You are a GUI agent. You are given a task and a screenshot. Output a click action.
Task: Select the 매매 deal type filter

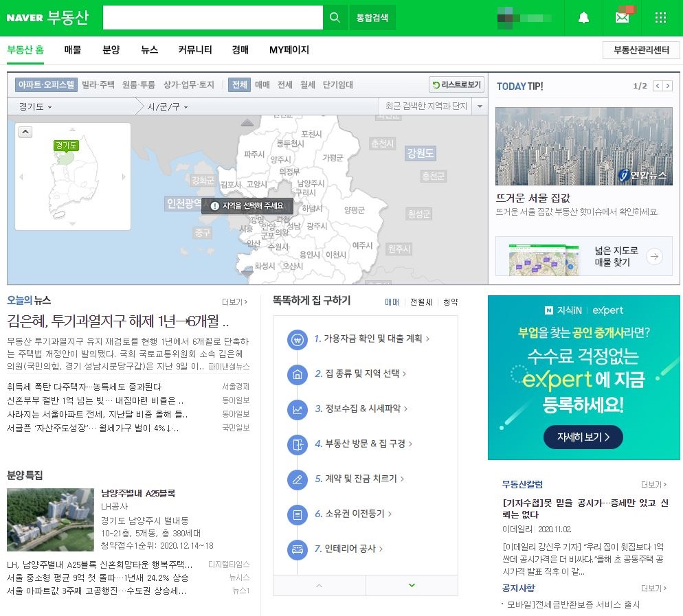pyautogui.click(x=262, y=84)
